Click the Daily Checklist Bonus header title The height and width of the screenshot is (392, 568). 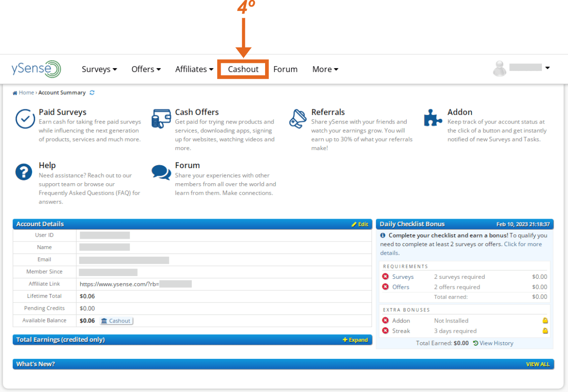(x=412, y=224)
